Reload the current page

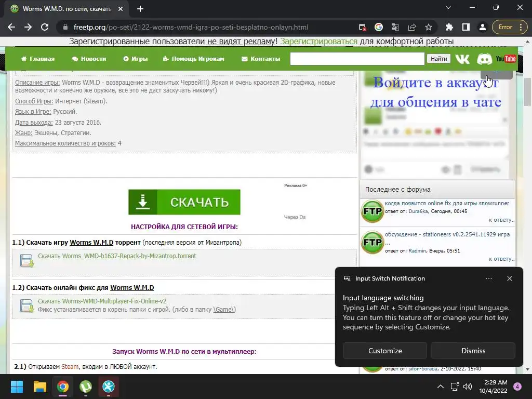point(45,27)
